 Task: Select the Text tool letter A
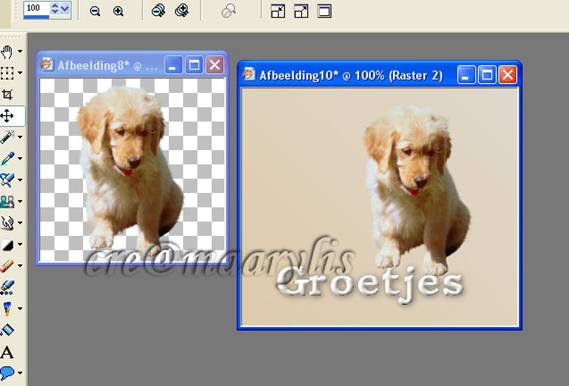[x=7, y=352]
